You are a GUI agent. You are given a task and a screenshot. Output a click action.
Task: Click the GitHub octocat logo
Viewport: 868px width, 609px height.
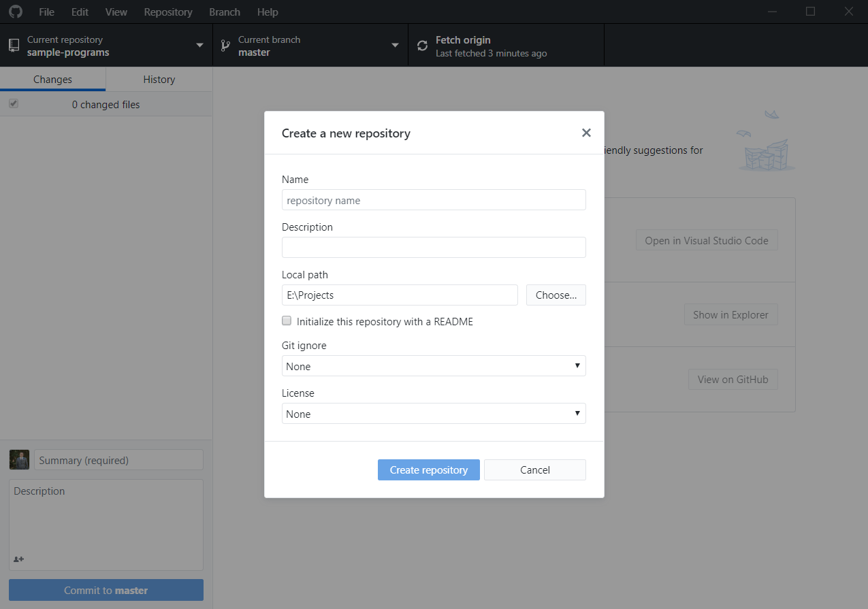click(x=15, y=12)
